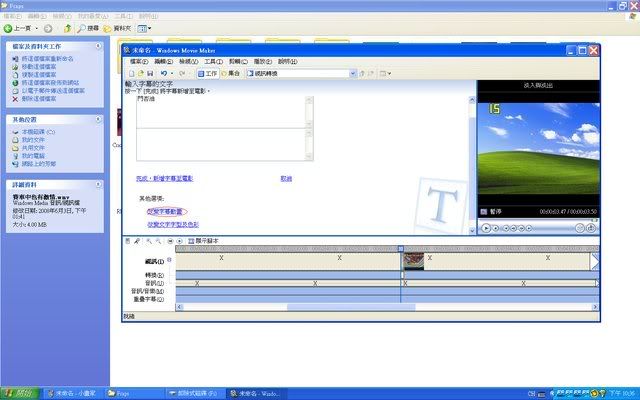Click the Up folder icon in Explorer toolbar
The image size is (640, 400).
[x=65, y=29]
